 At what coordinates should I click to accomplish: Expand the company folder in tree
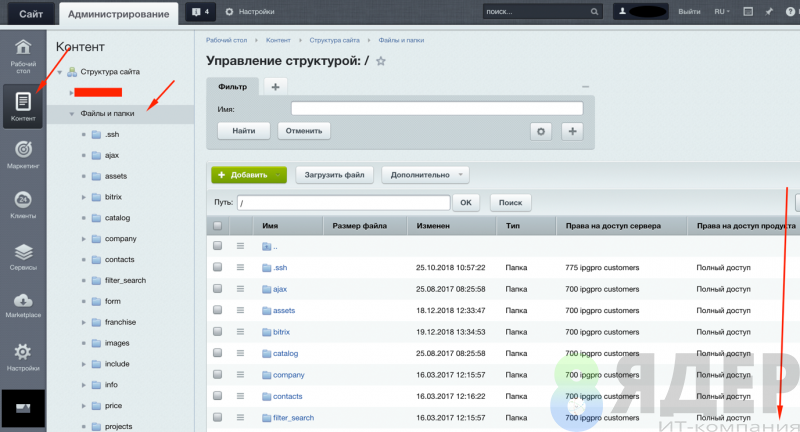[x=84, y=239]
